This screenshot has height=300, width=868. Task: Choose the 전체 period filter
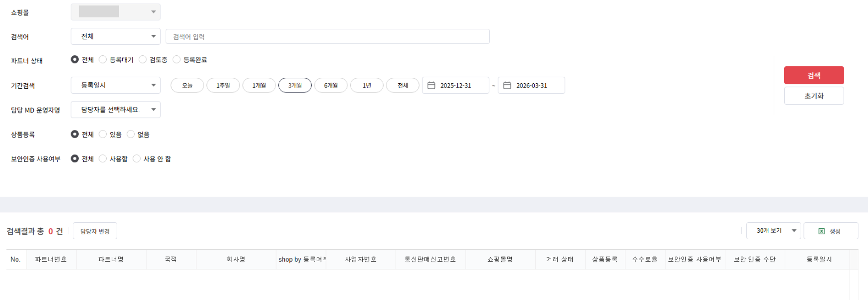[403, 86]
